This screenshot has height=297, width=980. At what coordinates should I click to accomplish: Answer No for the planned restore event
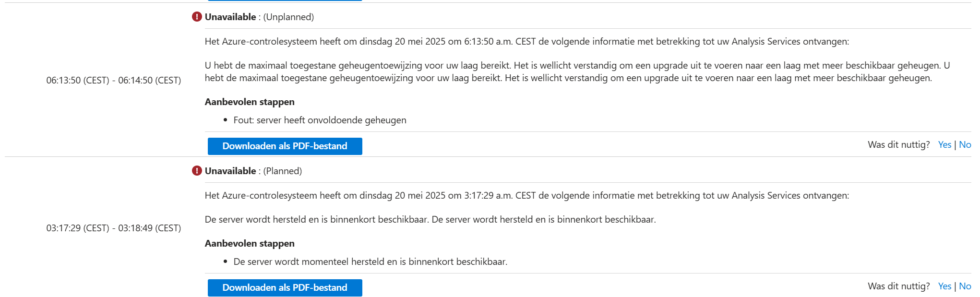click(965, 286)
